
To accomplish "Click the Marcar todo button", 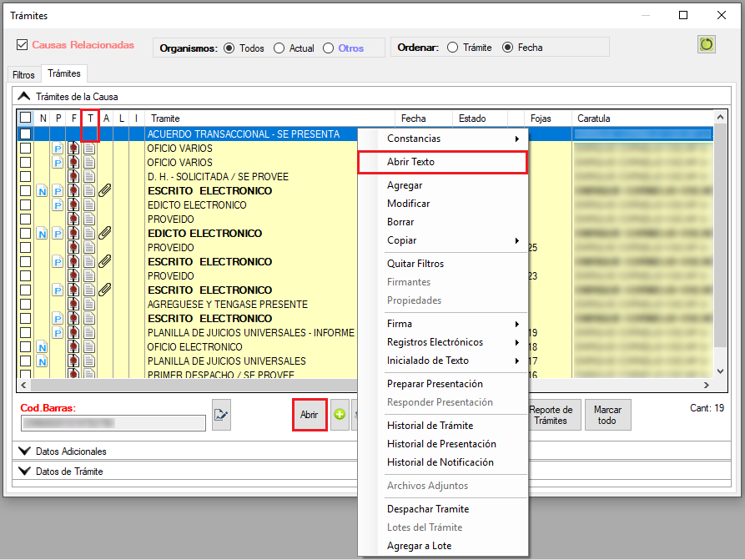I will pos(607,415).
